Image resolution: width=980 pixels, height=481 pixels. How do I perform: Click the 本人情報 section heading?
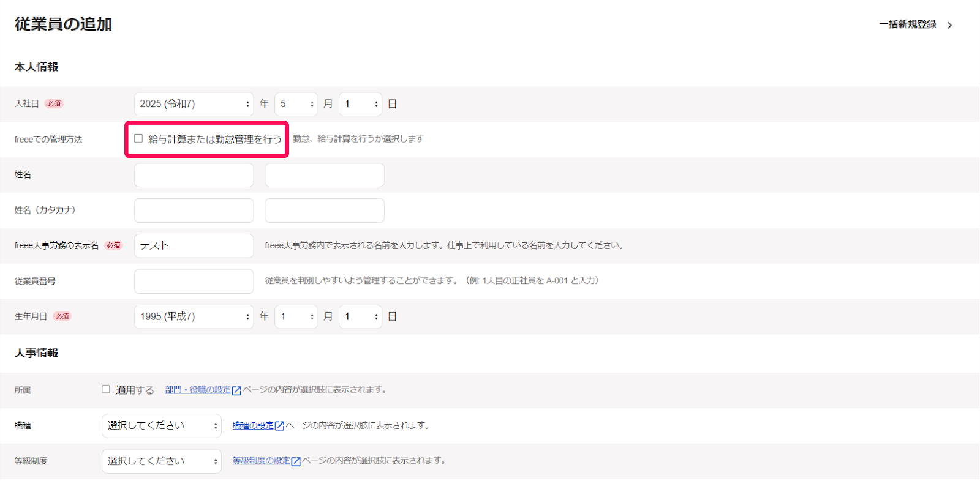click(36, 67)
